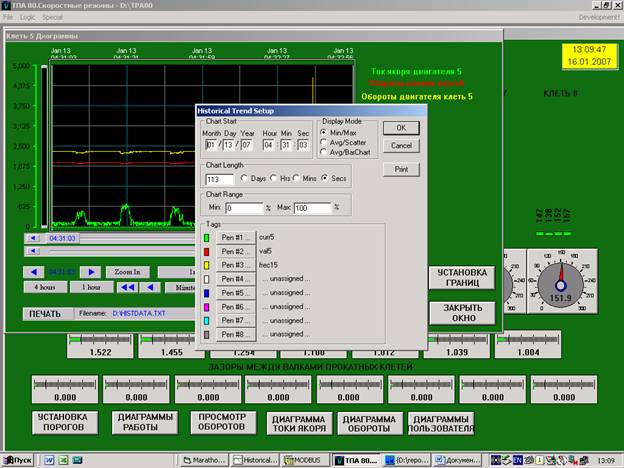624x468 pixels.
Task: Click the Word icon in quick launch
Action: click(49, 460)
